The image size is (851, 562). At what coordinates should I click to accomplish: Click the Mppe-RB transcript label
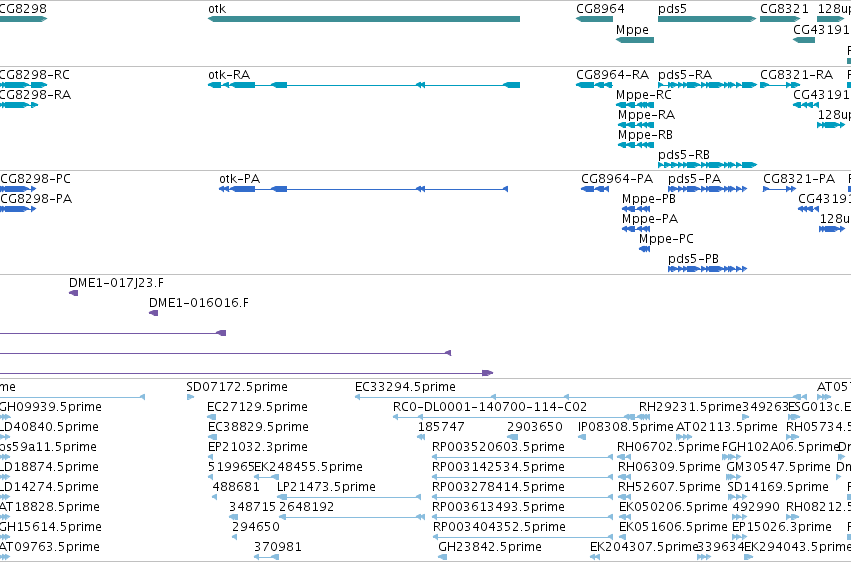click(645, 136)
